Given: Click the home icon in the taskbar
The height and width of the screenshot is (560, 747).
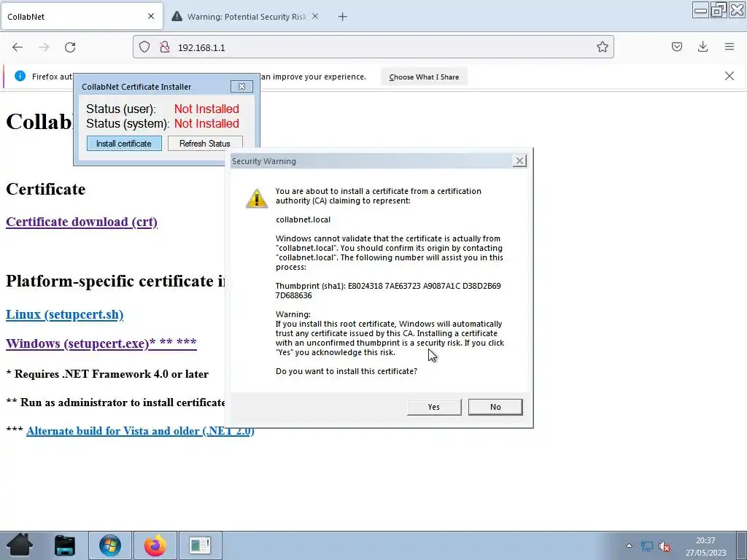Looking at the screenshot, I should (20, 545).
